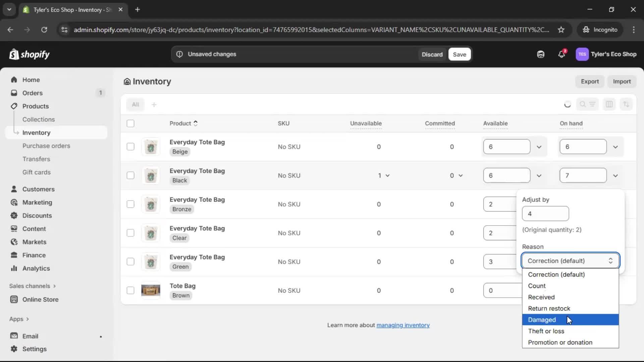
Task: Check the Brown Tote Bag row checkbox
Action: (x=130, y=290)
